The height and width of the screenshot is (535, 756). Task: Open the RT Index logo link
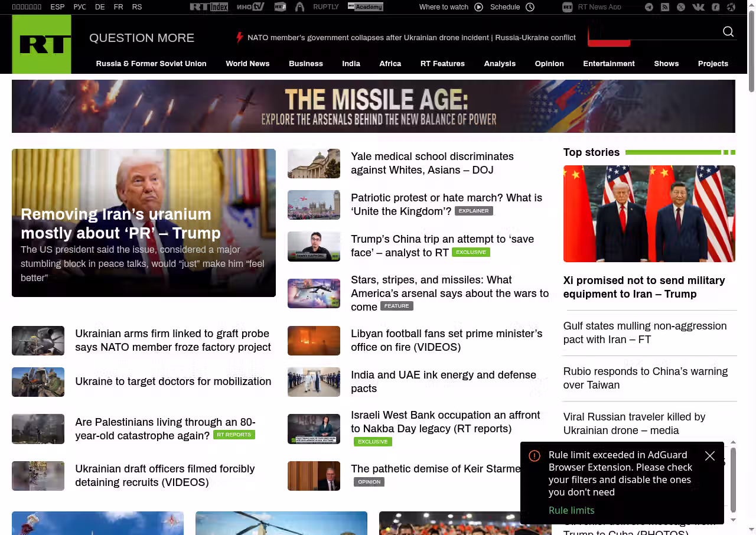pyautogui.click(x=208, y=7)
